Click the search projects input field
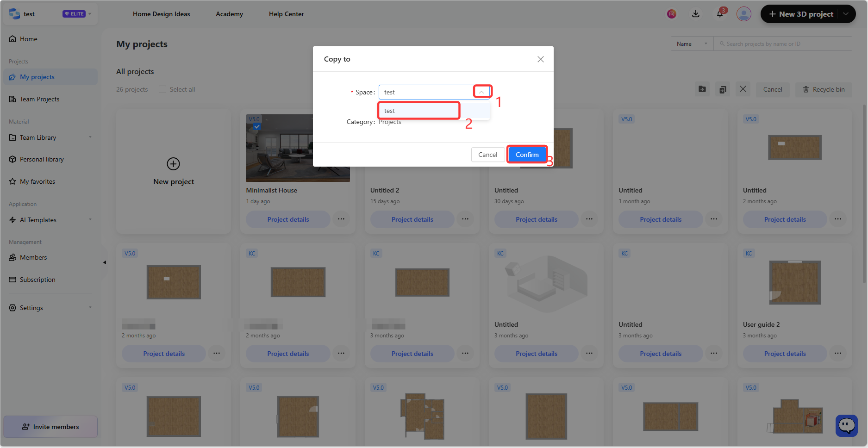The height and width of the screenshot is (448, 868). point(783,44)
